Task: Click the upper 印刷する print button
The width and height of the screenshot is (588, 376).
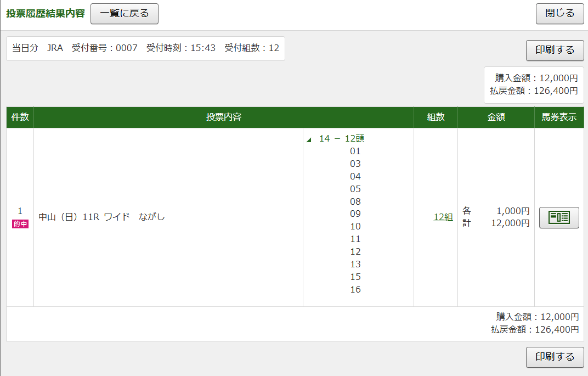Action: click(555, 50)
